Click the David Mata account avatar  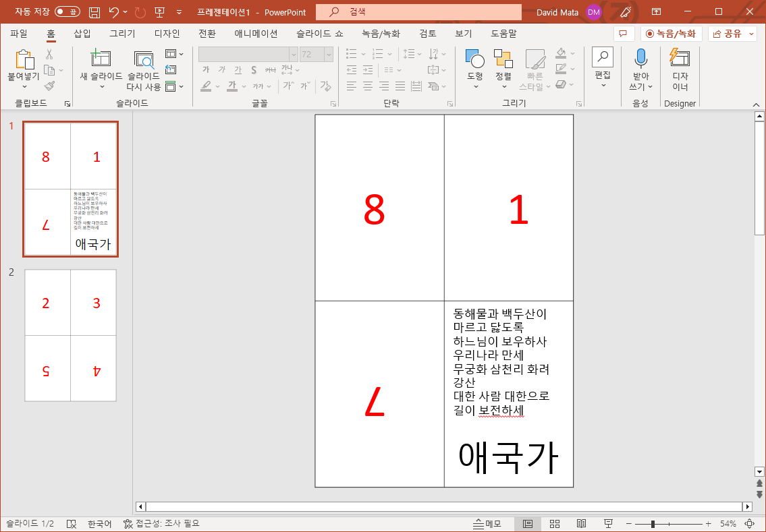point(593,12)
